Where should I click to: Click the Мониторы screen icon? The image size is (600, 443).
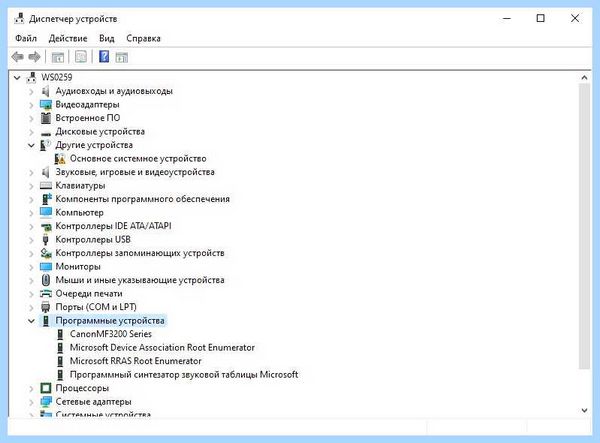pyautogui.click(x=46, y=266)
